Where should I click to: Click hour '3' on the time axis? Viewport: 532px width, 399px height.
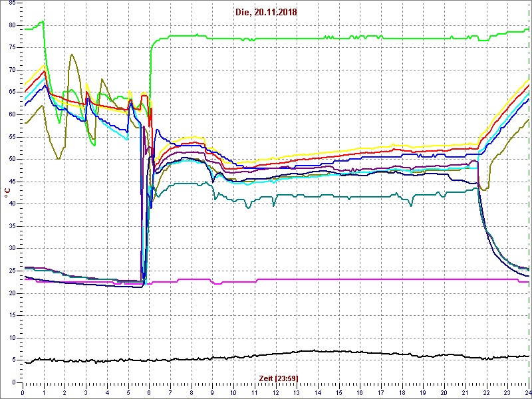86,391
